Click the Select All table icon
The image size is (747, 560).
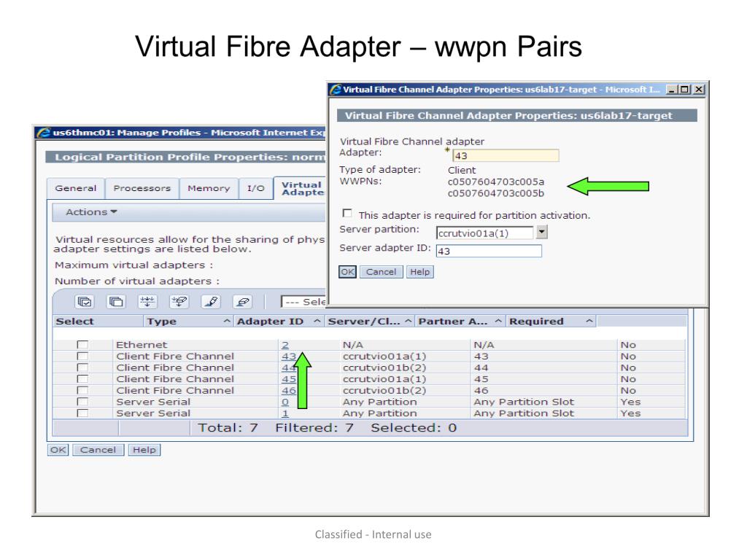85,301
